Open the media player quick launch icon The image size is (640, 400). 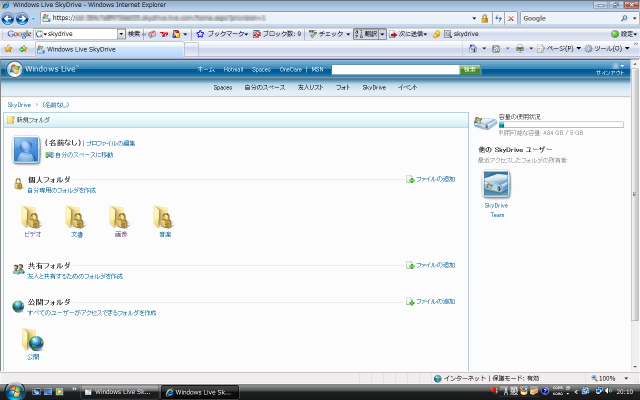[60, 392]
